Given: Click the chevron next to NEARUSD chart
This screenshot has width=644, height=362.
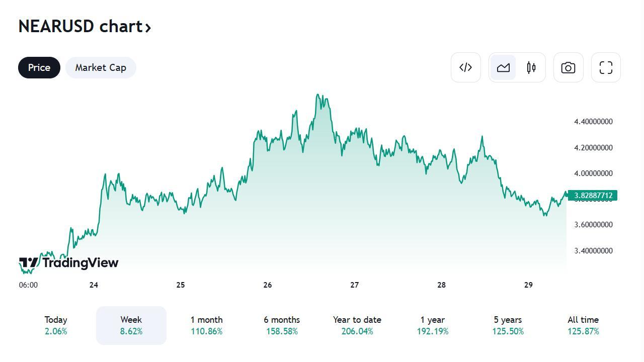Looking at the screenshot, I should pos(148,28).
